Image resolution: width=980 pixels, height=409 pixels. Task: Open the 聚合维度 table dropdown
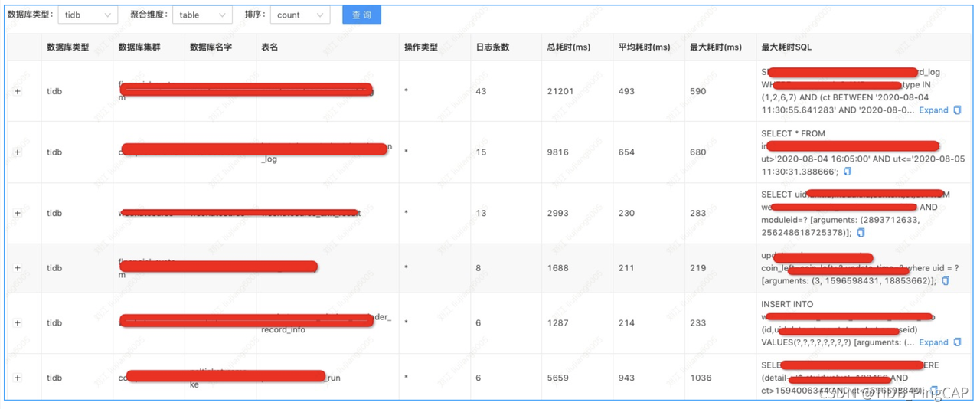203,15
